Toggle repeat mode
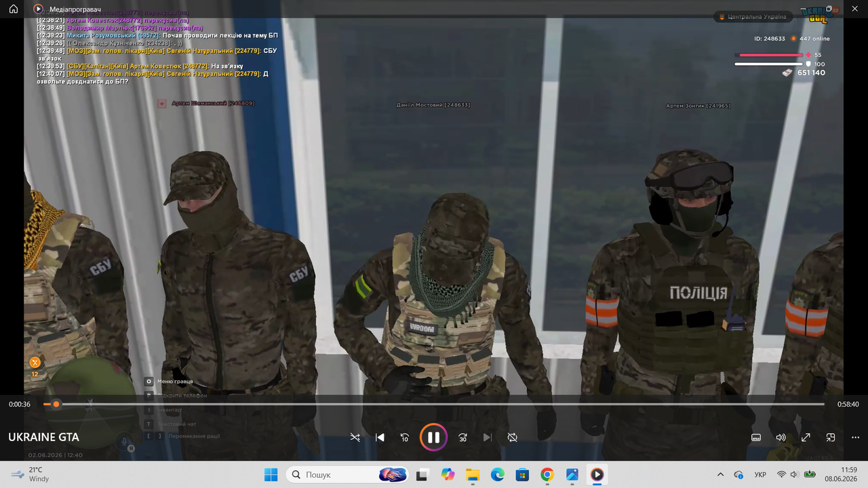Viewport: 868px width, 488px height. 513,437
